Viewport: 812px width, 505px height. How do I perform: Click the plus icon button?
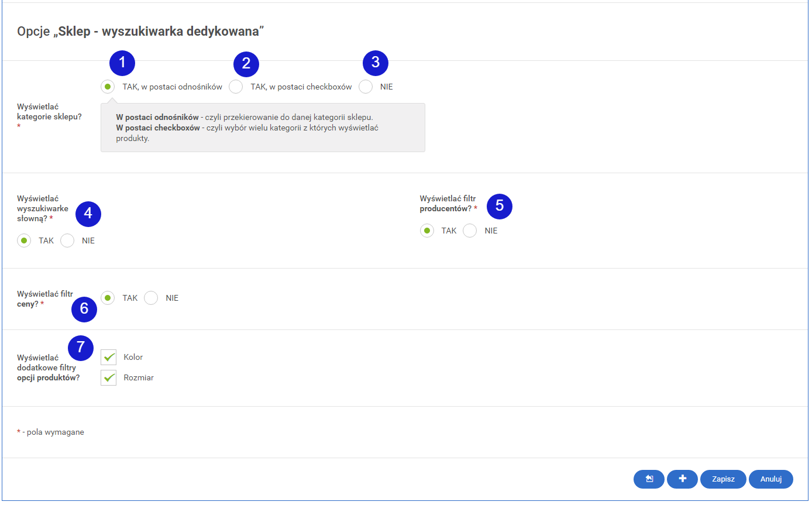(x=682, y=479)
